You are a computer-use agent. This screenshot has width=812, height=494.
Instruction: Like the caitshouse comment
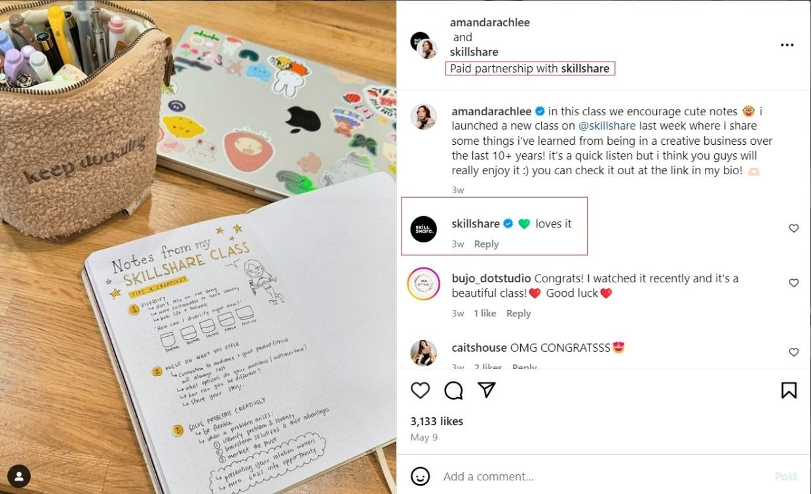[793, 352]
